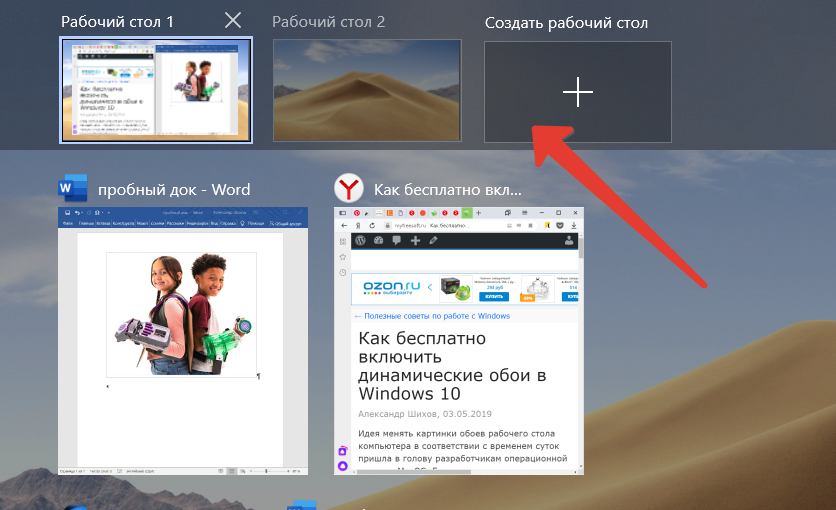Viewport: 836px width, 510px height.
Task: Click the Рабочий стол 1 label
Action: click(117, 22)
